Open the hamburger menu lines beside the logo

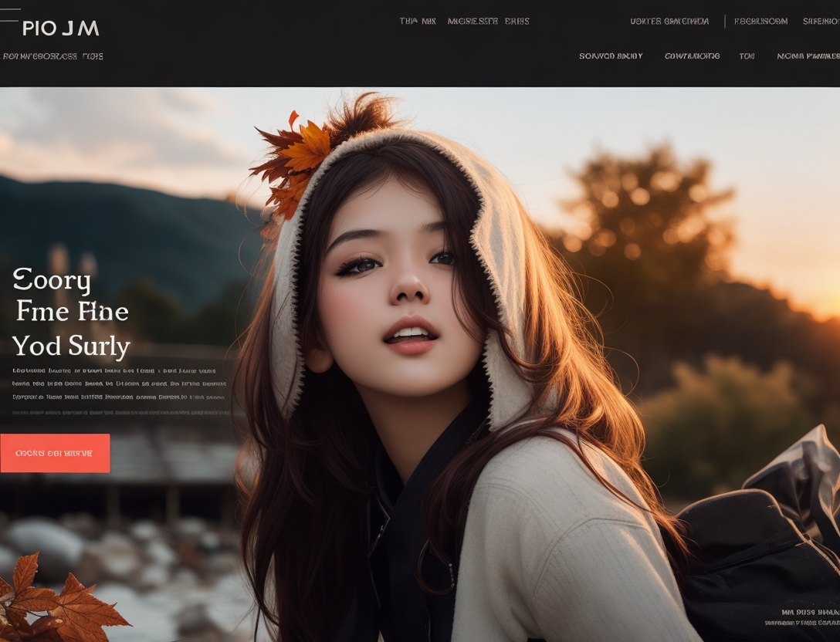(9, 15)
